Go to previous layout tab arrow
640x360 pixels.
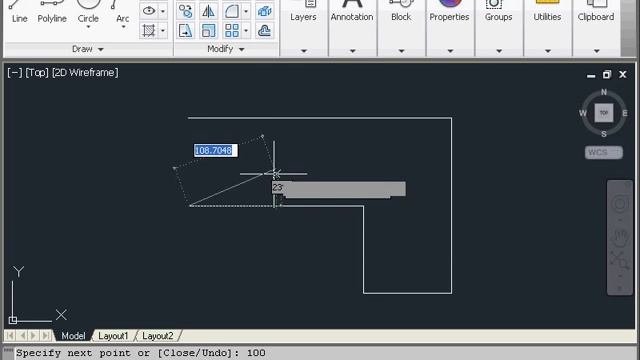(22, 336)
